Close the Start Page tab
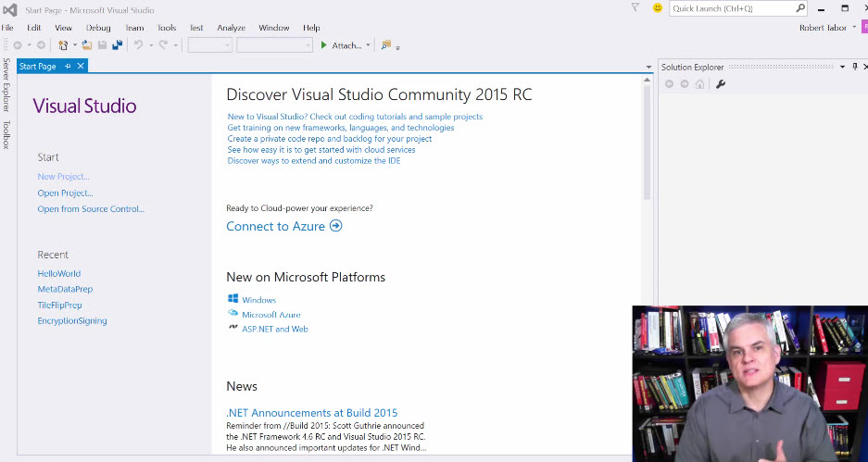This screenshot has height=462, width=868. [x=81, y=66]
